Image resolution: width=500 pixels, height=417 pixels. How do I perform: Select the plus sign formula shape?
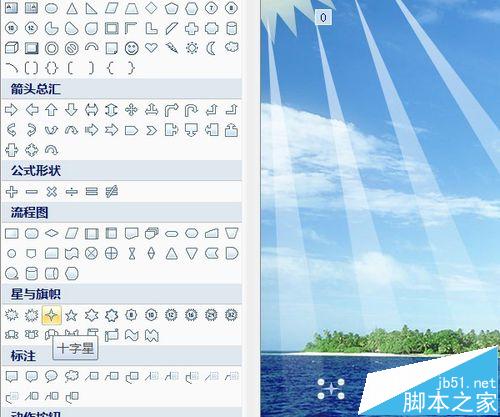click(12, 192)
